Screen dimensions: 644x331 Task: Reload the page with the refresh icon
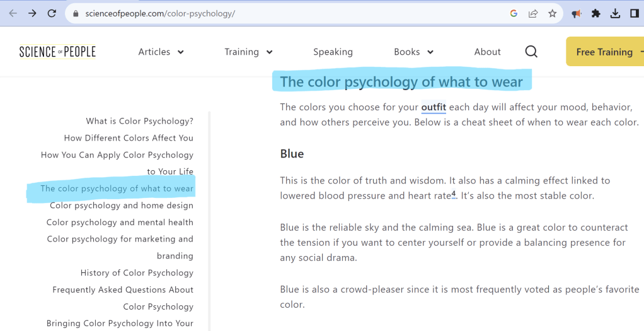pyautogui.click(x=52, y=13)
